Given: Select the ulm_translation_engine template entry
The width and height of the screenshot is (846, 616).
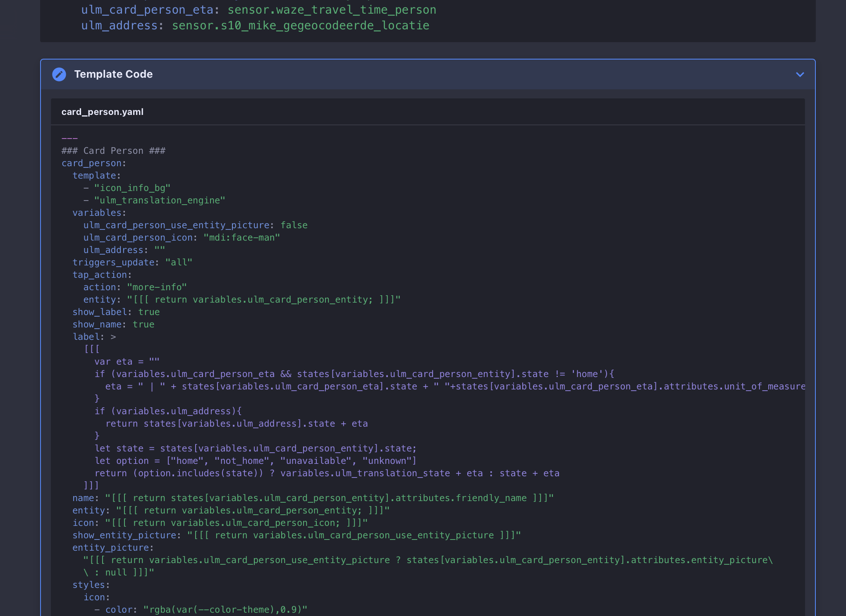Looking at the screenshot, I should point(160,200).
